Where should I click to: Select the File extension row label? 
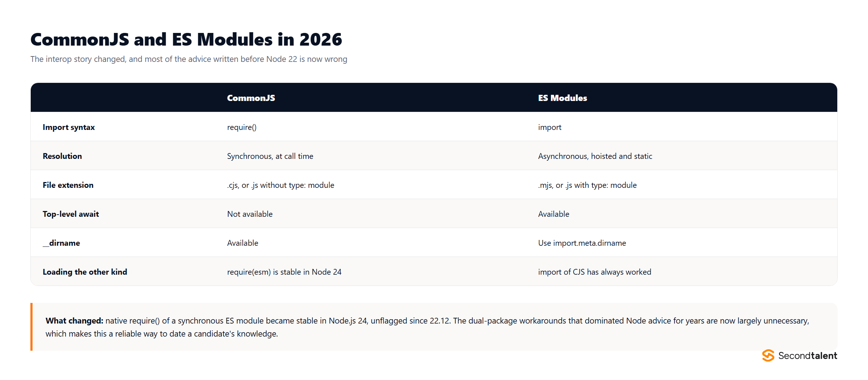click(x=68, y=185)
